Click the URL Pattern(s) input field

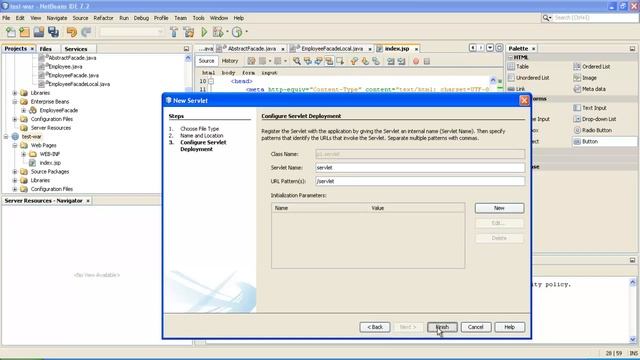(420, 181)
